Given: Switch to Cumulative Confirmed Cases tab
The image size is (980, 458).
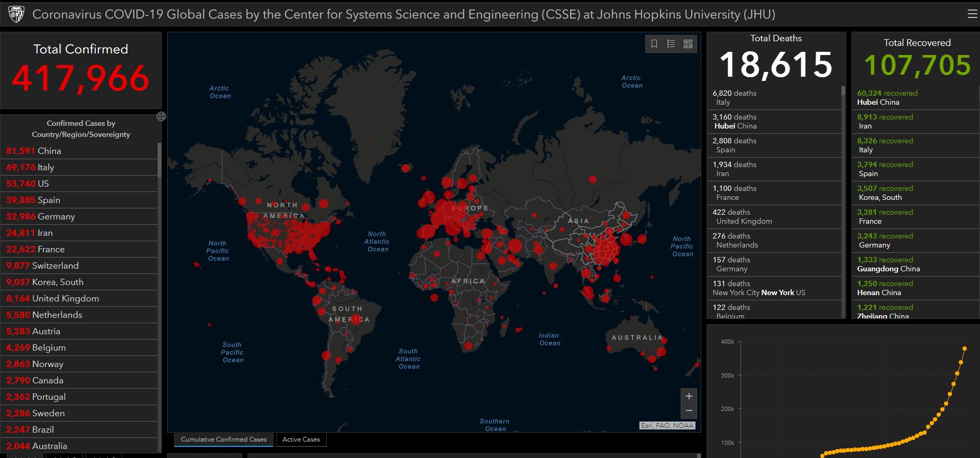Looking at the screenshot, I should [x=224, y=439].
